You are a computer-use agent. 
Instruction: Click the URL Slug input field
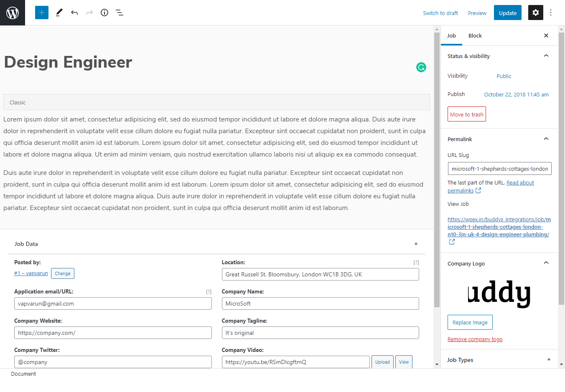499,169
